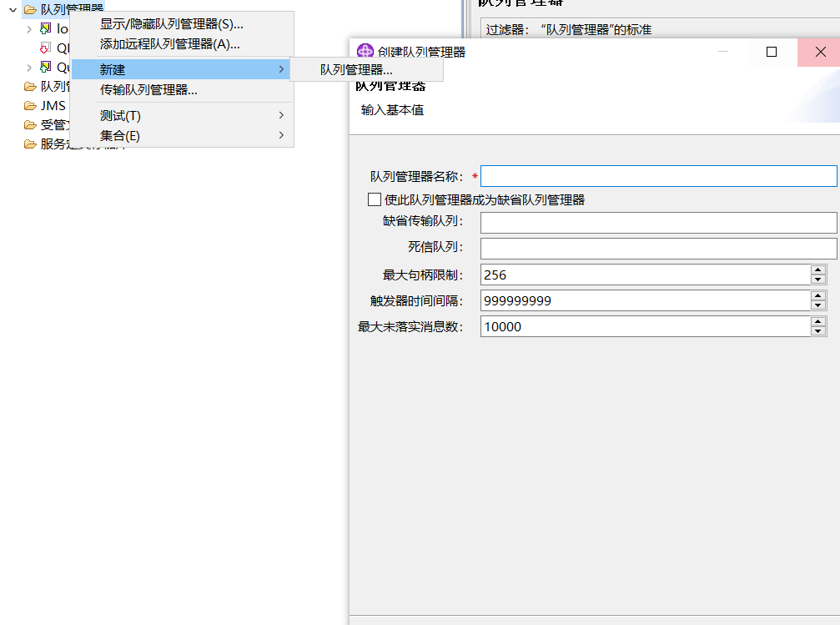
Task: Open the 集合(E) menu entry
Action: (x=182, y=136)
